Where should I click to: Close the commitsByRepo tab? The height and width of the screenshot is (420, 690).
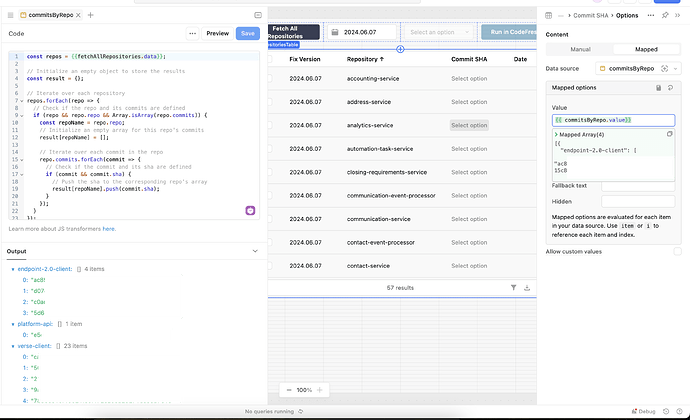78,15
